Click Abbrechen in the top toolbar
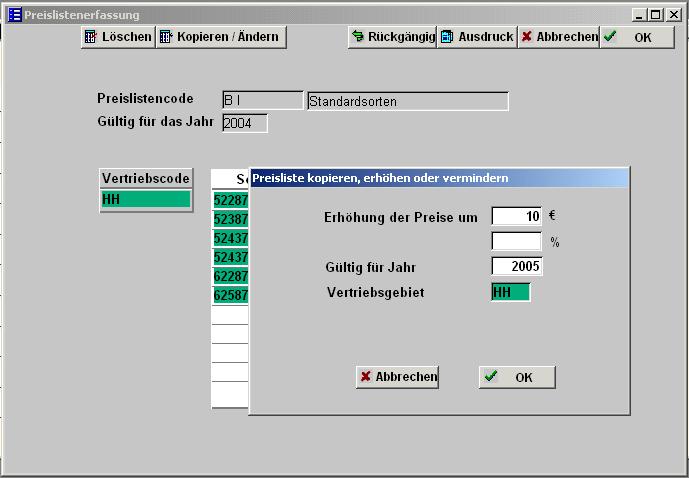Image resolution: width=689 pixels, height=478 pixels. click(x=558, y=37)
